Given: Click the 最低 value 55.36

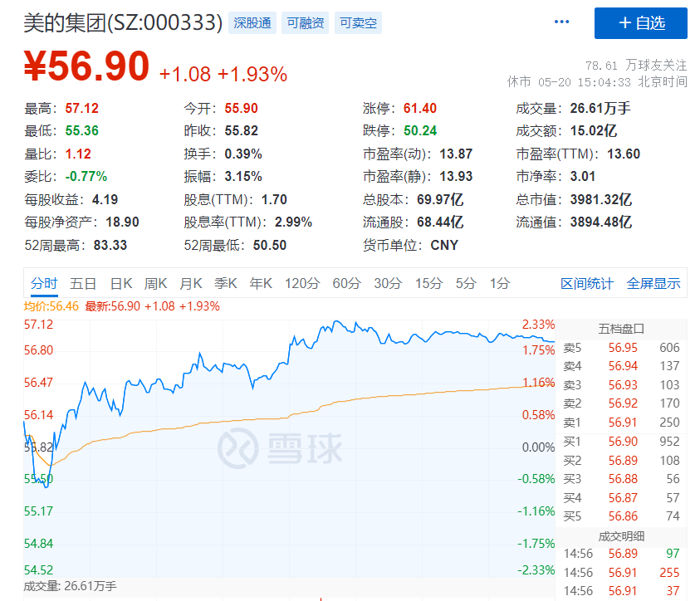Looking at the screenshot, I should point(81,130).
